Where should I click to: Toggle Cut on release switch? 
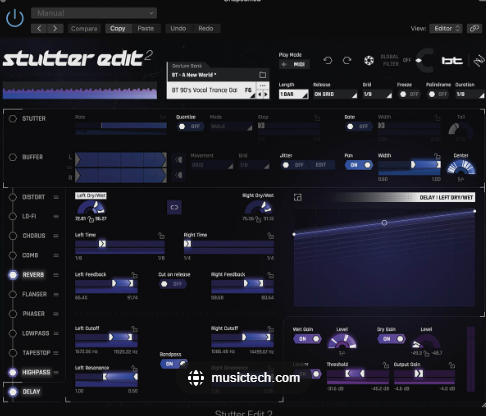click(173, 284)
